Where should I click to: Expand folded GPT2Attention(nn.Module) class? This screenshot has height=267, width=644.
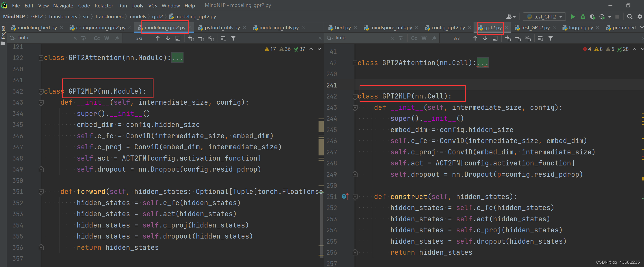(41, 58)
